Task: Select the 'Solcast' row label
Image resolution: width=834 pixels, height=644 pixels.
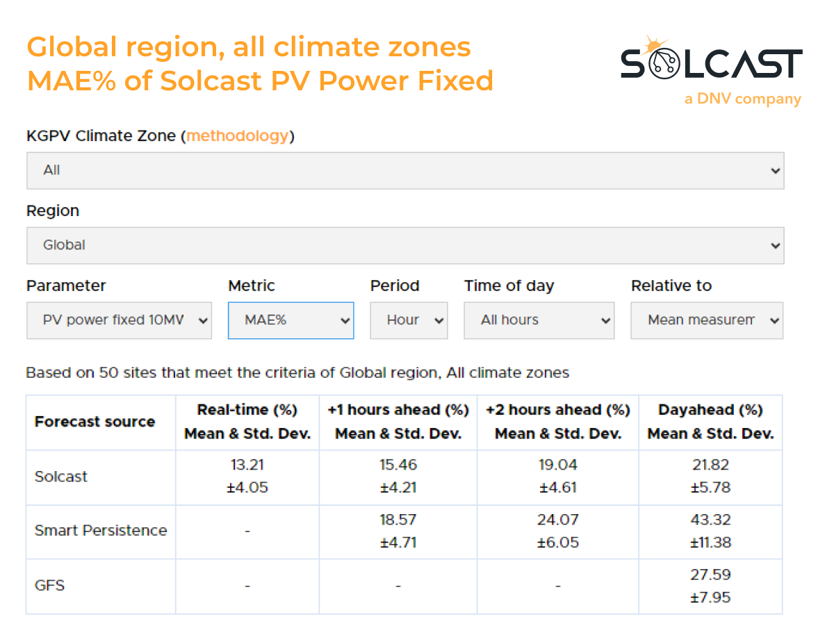Action: [x=61, y=477]
